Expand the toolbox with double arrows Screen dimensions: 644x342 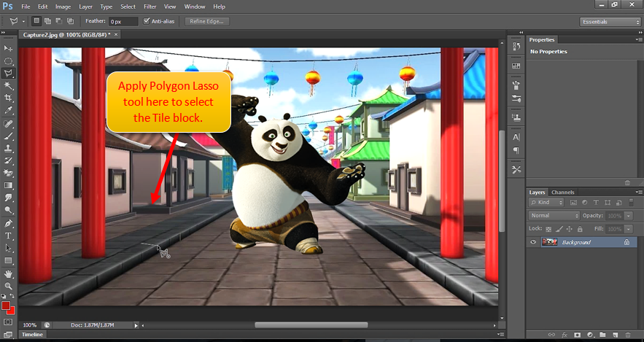point(4,32)
